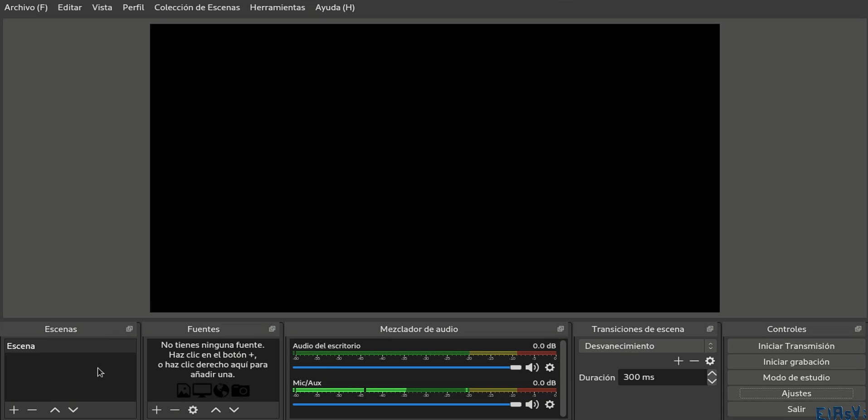Undock the Transiciones de escena panel
Viewport: 868px width, 420px height.
[x=710, y=329]
